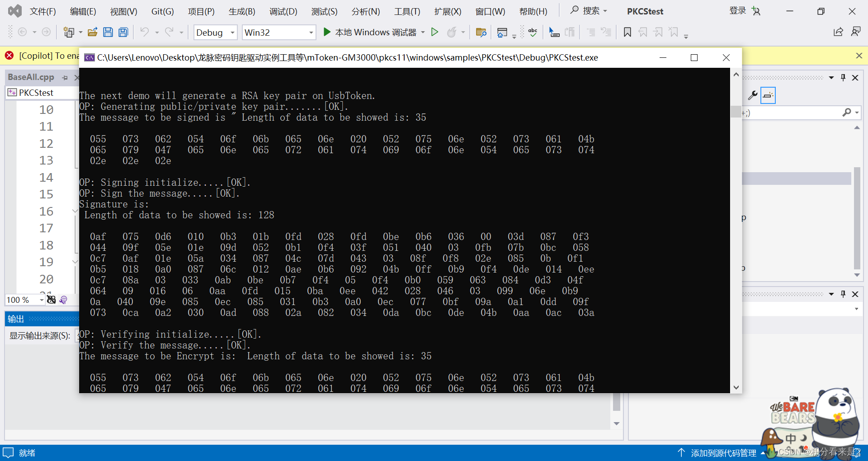The height and width of the screenshot is (461, 868).
Task: Open the 工具(T) menu
Action: pyautogui.click(x=407, y=11)
